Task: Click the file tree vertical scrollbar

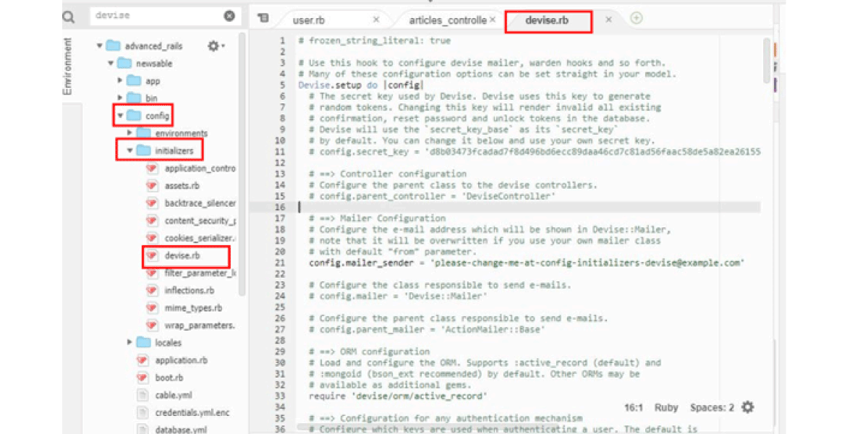Action: [242, 164]
